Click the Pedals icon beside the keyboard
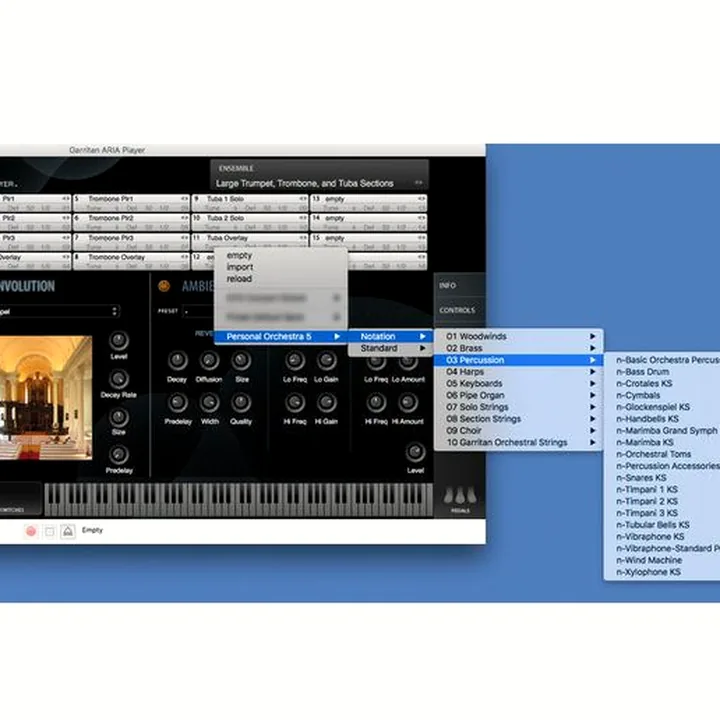 pyautogui.click(x=460, y=497)
